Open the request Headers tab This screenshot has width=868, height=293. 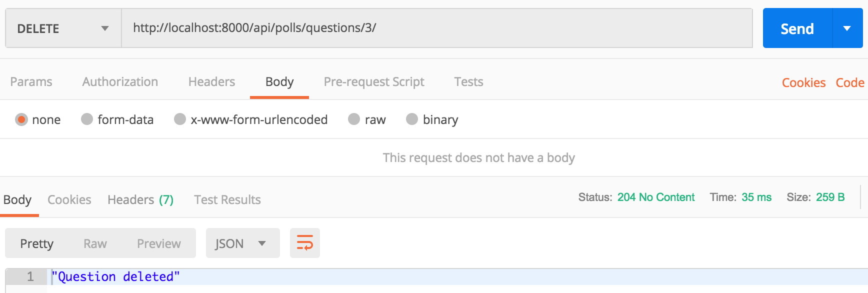tap(211, 81)
